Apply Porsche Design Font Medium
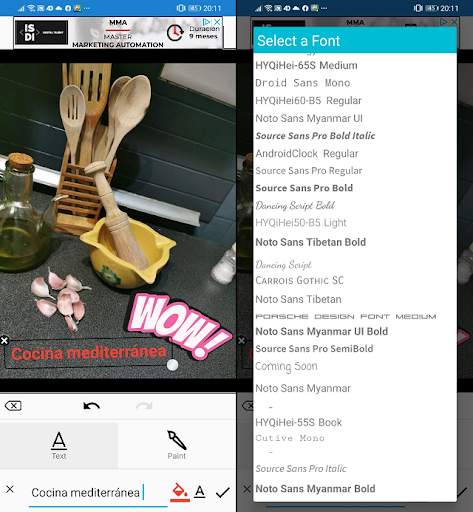 [346, 316]
